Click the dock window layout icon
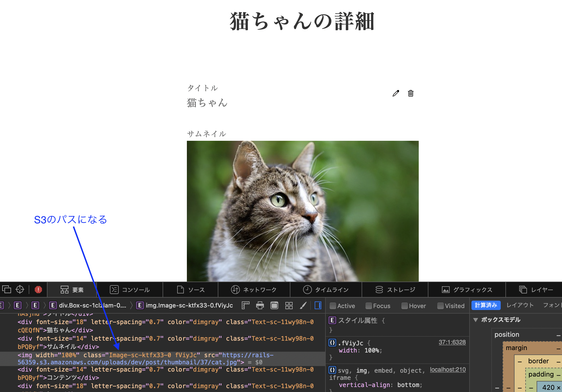The width and height of the screenshot is (562, 392). (x=7, y=289)
